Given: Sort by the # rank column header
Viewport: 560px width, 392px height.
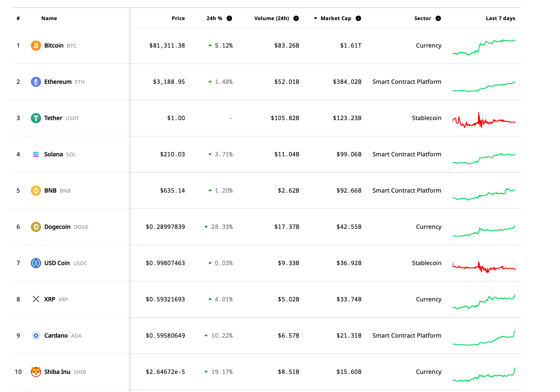Looking at the screenshot, I should point(18,18).
